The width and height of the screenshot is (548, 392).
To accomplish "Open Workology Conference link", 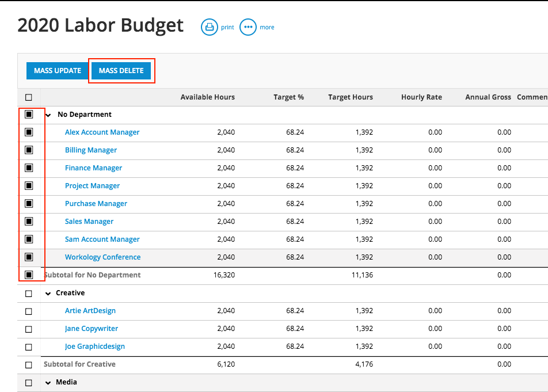I will (x=102, y=257).
